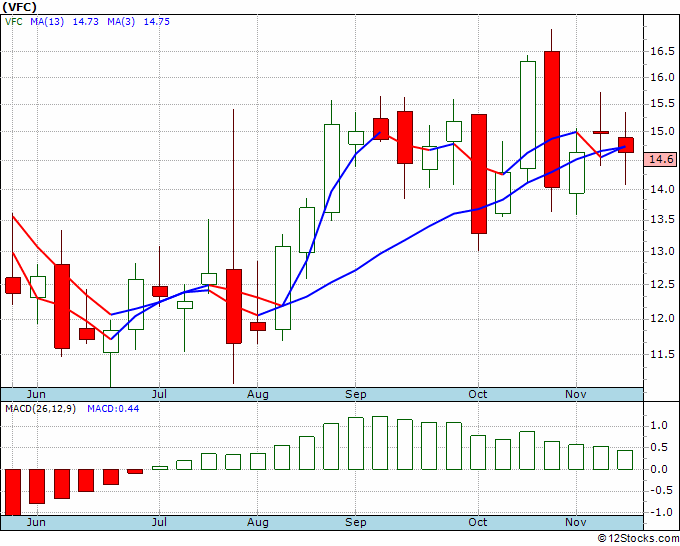
Task: Select the 13.0 price axis label
Action: click(x=662, y=251)
